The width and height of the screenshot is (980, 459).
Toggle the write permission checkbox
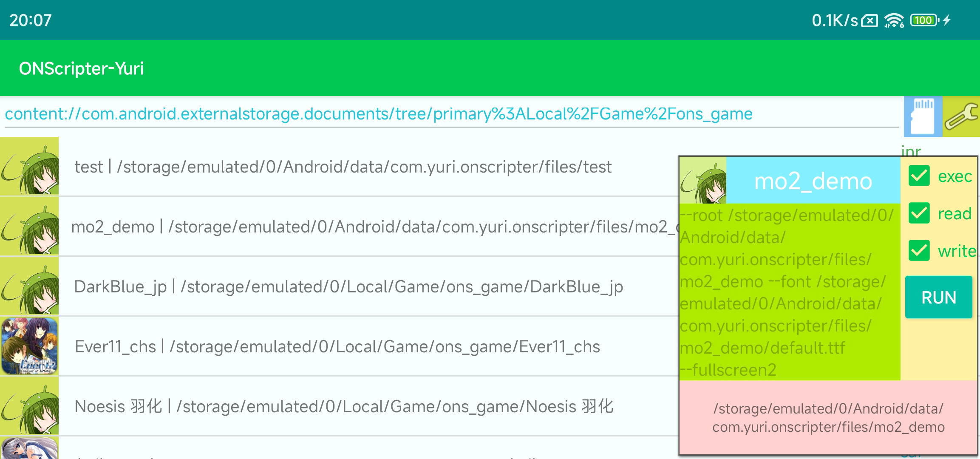tap(919, 251)
